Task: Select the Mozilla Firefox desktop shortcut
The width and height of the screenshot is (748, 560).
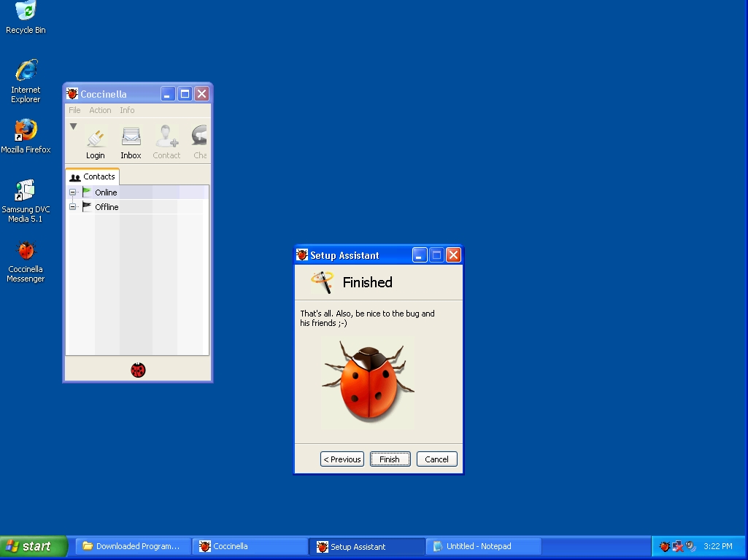Action: pyautogui.click(x=26, y=136)
